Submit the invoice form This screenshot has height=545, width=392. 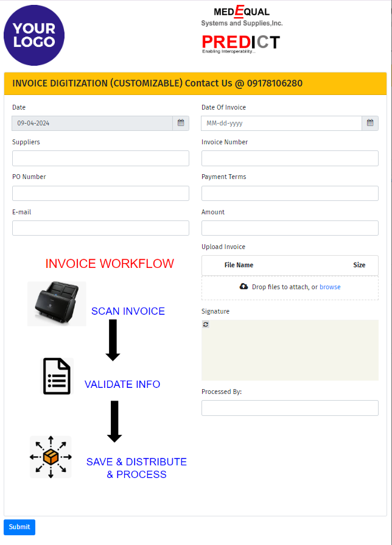(x=19, y=527)
